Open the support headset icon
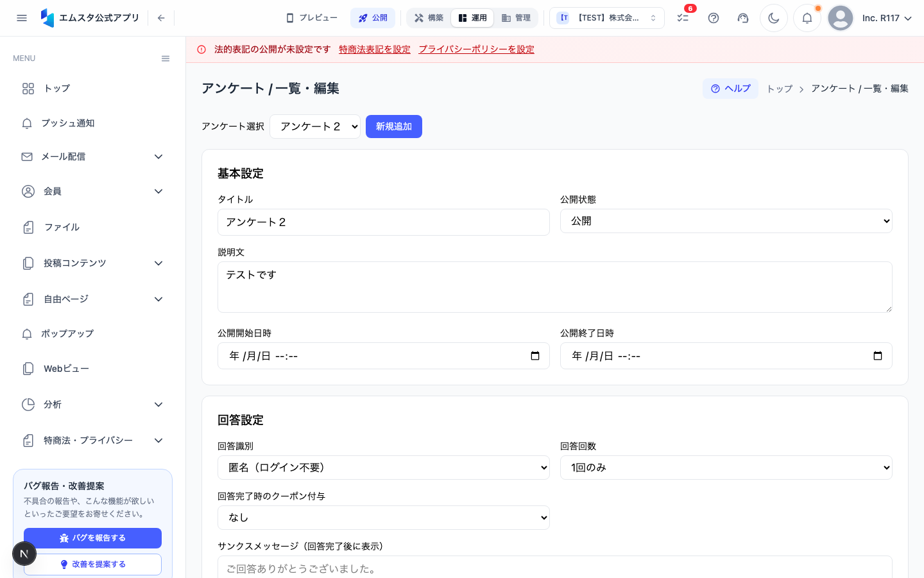The height and width of the screenshot is (578, 924). [743, 18]
